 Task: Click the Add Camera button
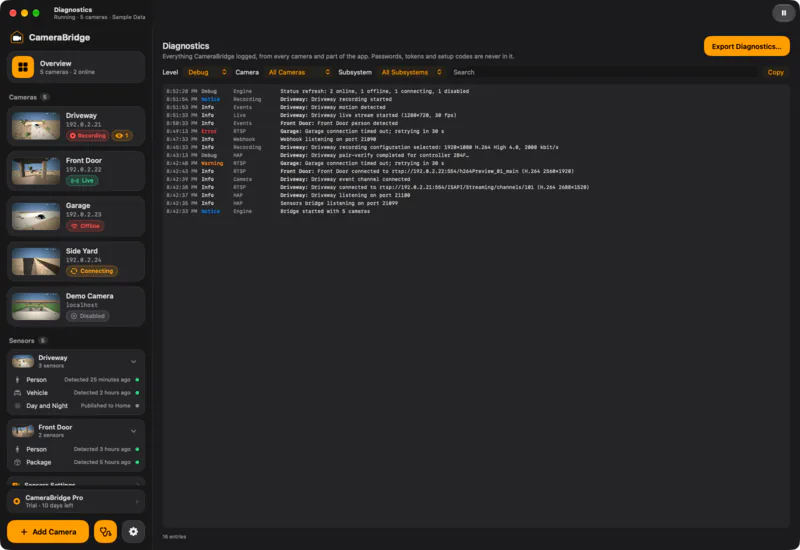tap(48, 532)
